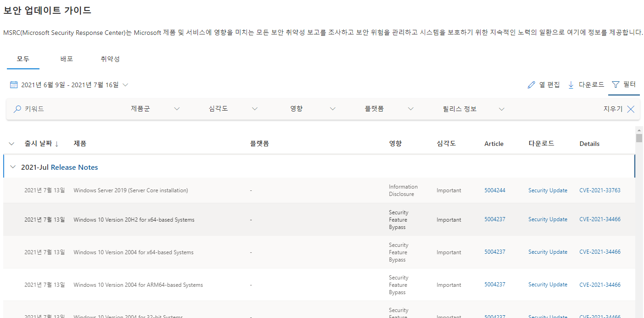Select Windows Server 2019 (Server Core installation) text
The width and height of the screenshot is (644, 318).
coord(131,190)
